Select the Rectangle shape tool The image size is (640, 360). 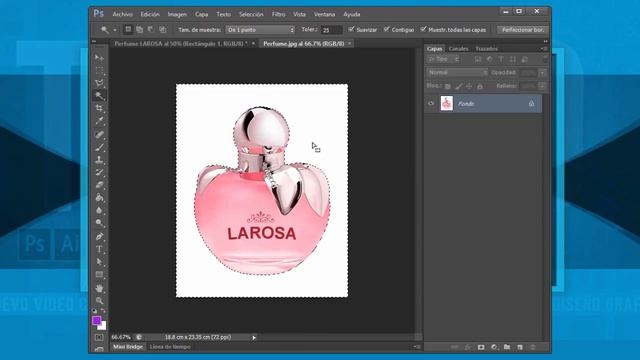99,274
